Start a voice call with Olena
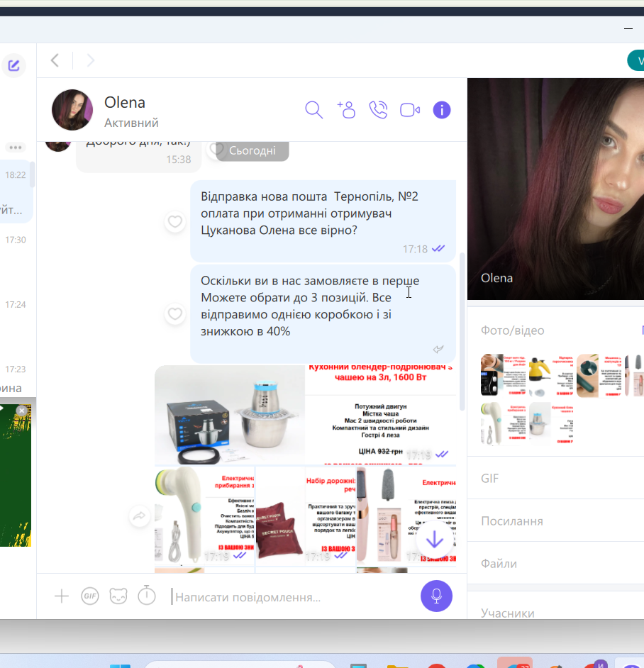 point(378,110)
